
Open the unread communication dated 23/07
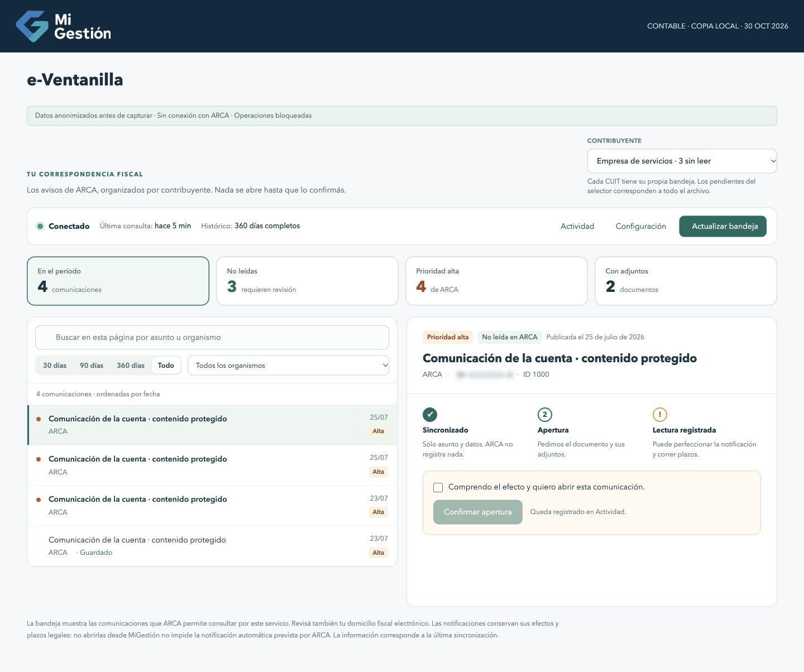coord(212,506)
